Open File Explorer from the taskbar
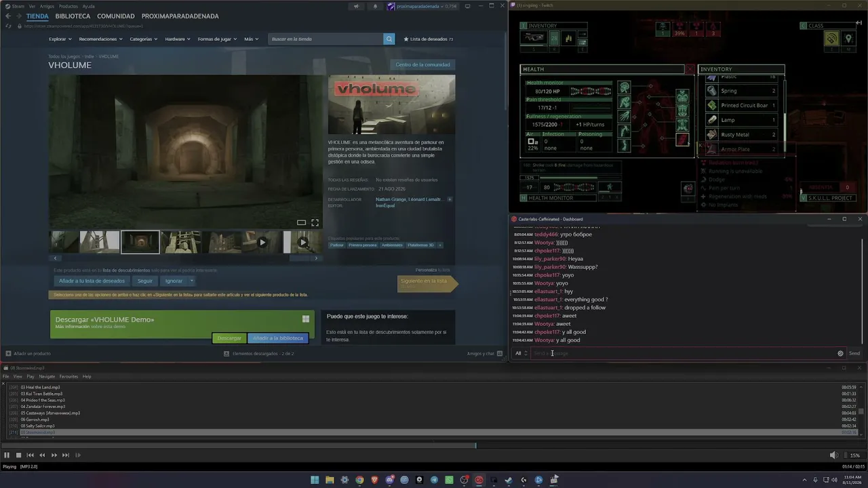Viewport: 868px width, 488px height. click(330, 480)
